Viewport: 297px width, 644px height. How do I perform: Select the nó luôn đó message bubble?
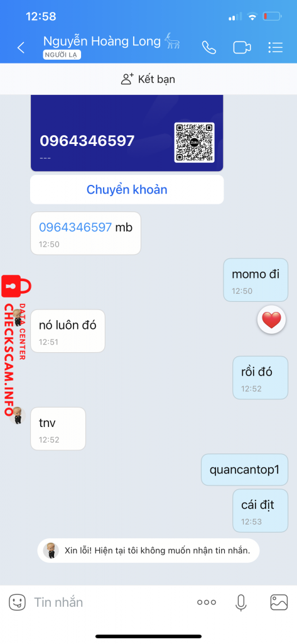tap(68, 331)
